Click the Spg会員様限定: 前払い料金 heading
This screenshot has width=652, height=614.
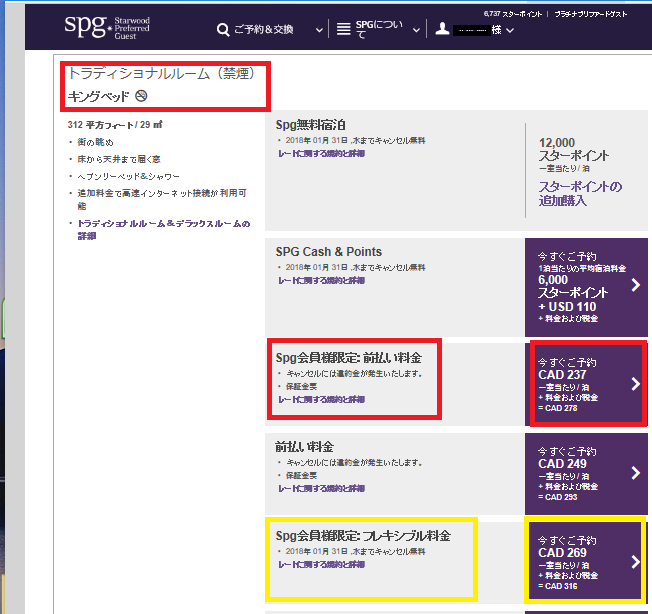pos(348,358)
